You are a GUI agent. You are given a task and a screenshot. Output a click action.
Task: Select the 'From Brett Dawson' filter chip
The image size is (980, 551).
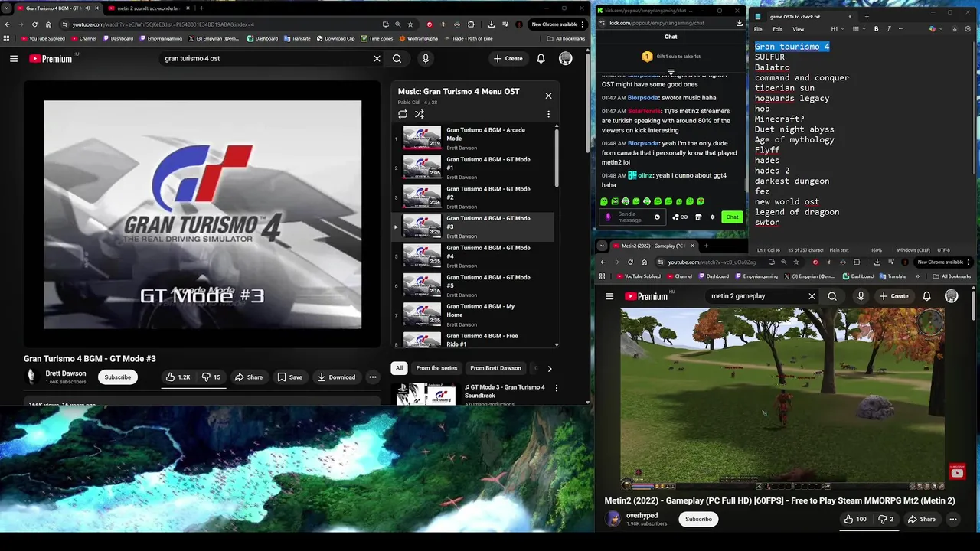[x=495, y=368]
